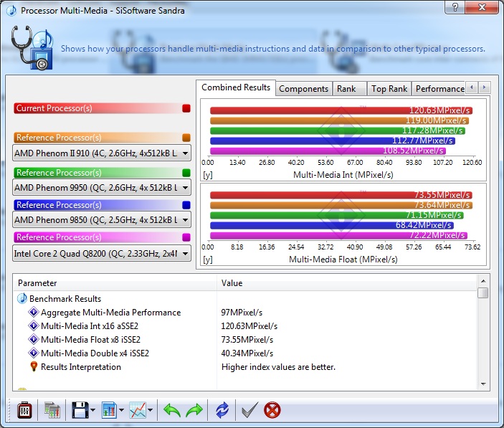
Task: Toggle the magenta Reference Processor swatch
Action: click(x=186, y=237)
